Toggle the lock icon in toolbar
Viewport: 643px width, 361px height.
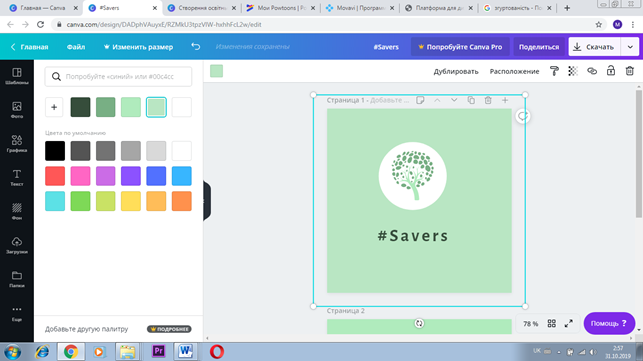[611, 71]
